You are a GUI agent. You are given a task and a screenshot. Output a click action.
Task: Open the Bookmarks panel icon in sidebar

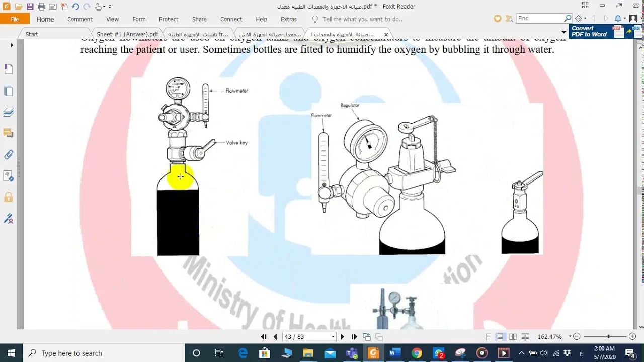[x=9, y=69]
